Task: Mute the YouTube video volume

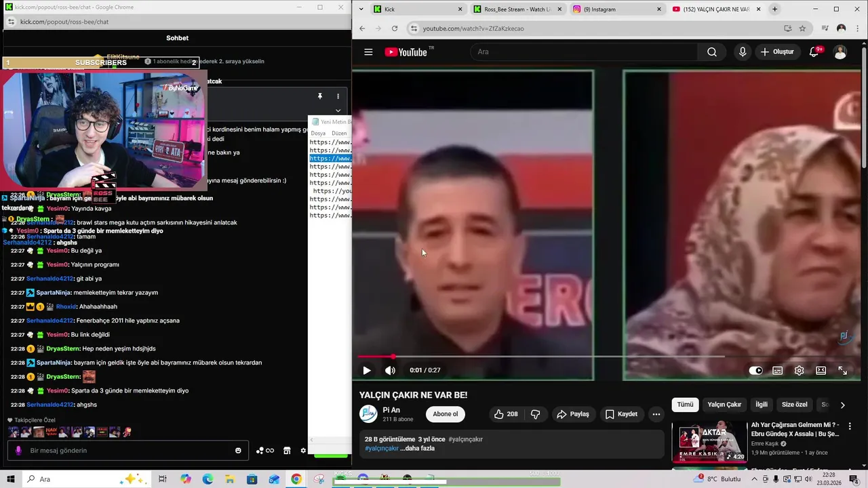Action: (390, 370)
